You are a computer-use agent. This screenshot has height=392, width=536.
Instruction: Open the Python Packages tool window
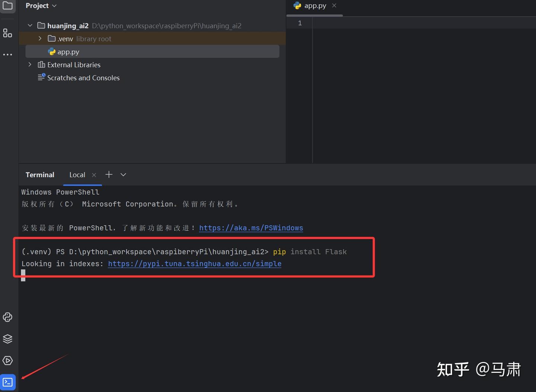pyautogui.click(x=7, y=339)
